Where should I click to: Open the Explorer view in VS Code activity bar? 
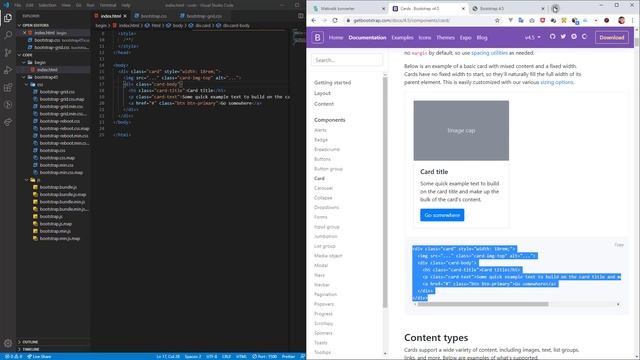click(x=8, y=18)
